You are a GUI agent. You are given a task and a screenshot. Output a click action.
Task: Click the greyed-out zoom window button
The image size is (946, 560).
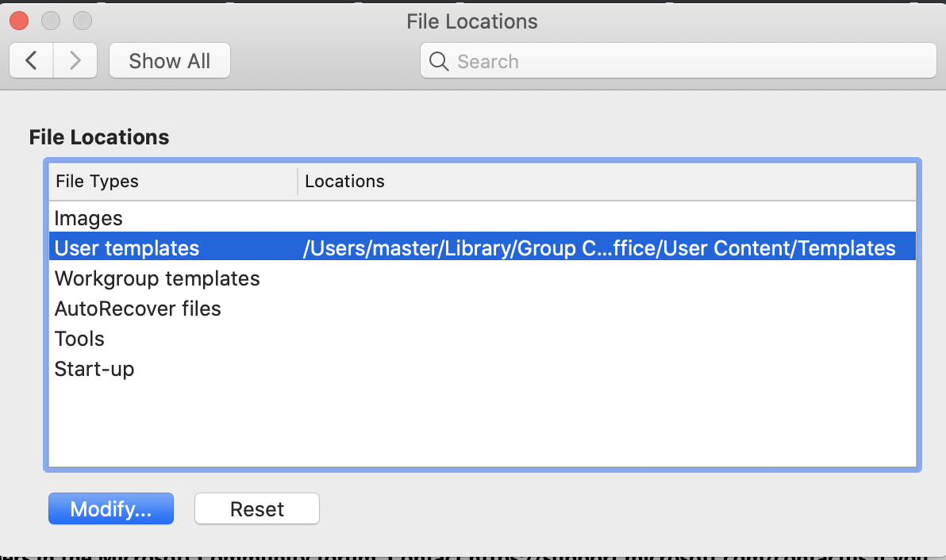83,21
